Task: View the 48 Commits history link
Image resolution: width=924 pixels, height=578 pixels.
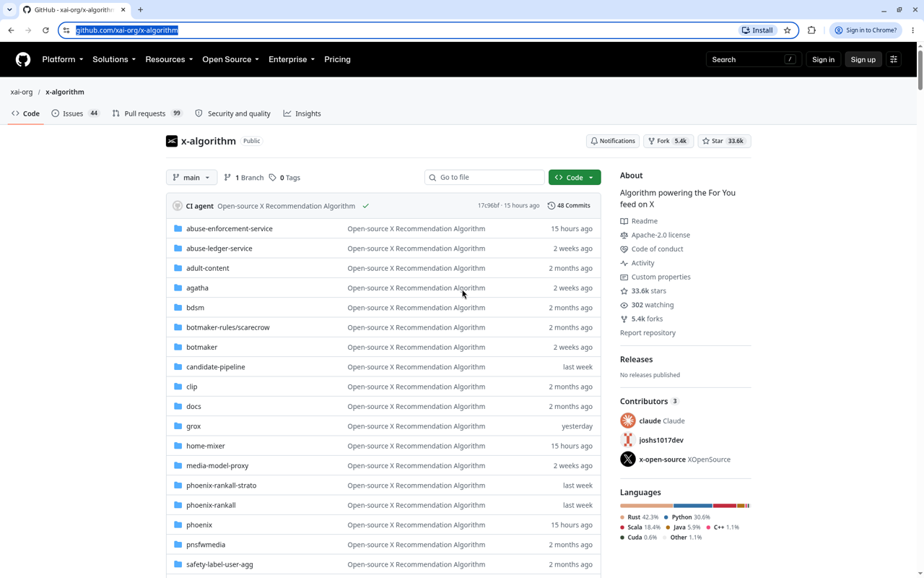Action: 569,206
